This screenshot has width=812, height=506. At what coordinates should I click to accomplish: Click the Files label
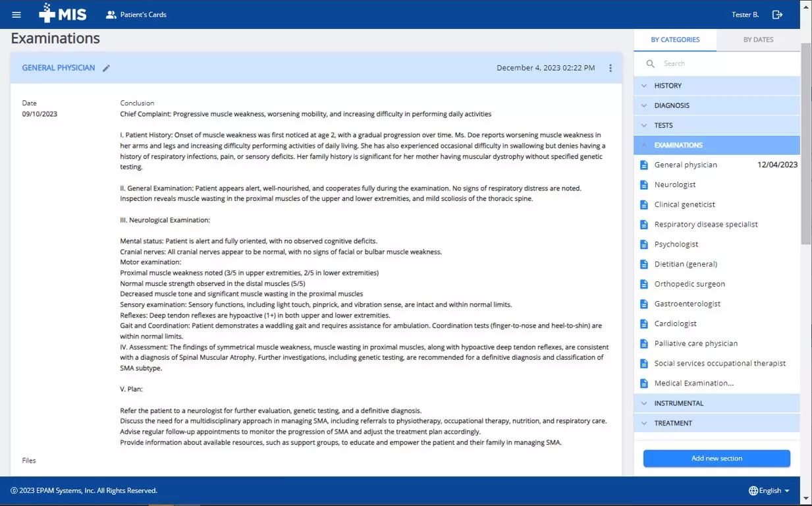tap(29, 461)
